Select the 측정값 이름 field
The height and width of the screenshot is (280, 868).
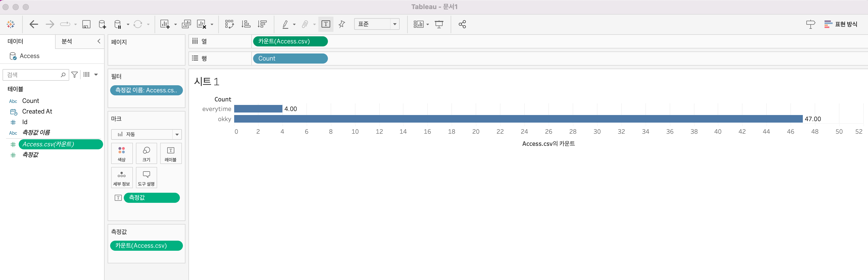point(36,133)
